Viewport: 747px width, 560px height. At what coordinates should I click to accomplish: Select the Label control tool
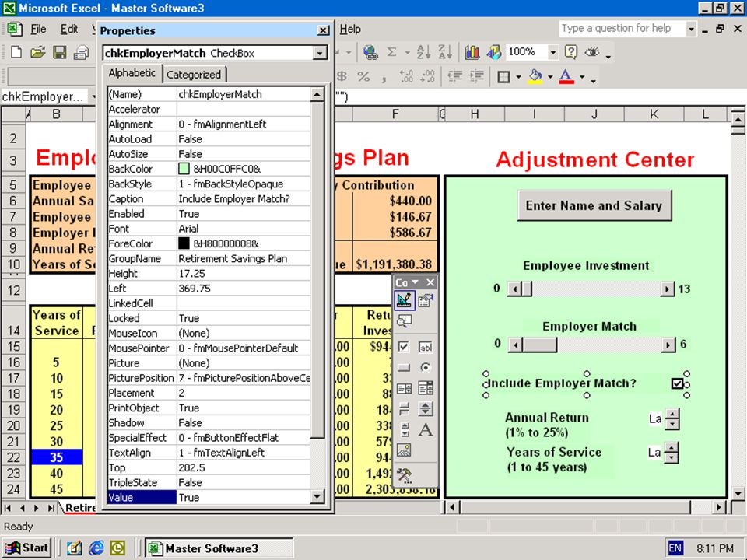coord(426,429)
